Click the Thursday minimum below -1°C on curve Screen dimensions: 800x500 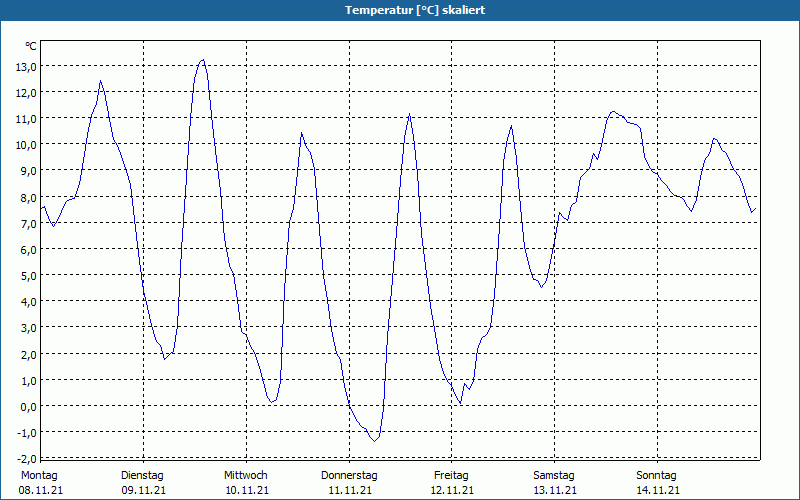tap(374, 441)
